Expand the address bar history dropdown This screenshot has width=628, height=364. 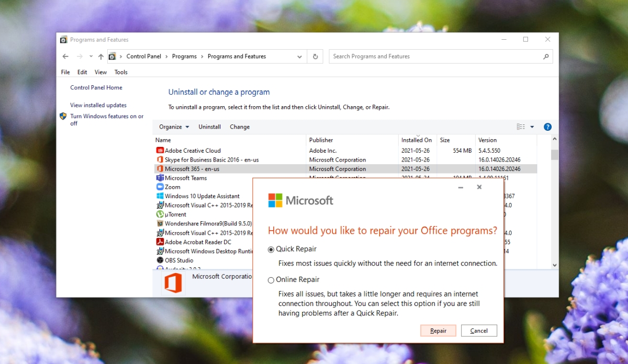click(300, 56)
